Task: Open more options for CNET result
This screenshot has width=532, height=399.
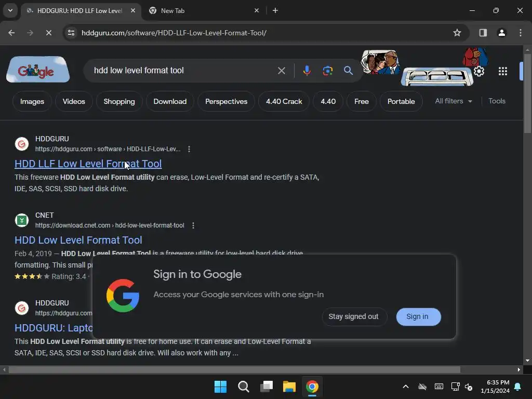Action: tap(193, 225)
